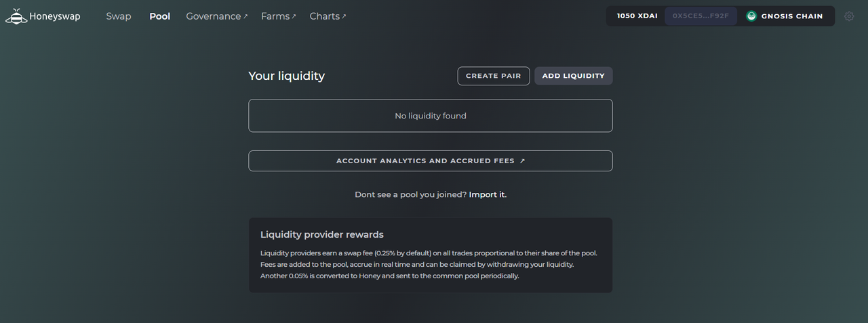Click the external-link arrow beside Governance
The image size is (868, 323).
pos(245,16)
